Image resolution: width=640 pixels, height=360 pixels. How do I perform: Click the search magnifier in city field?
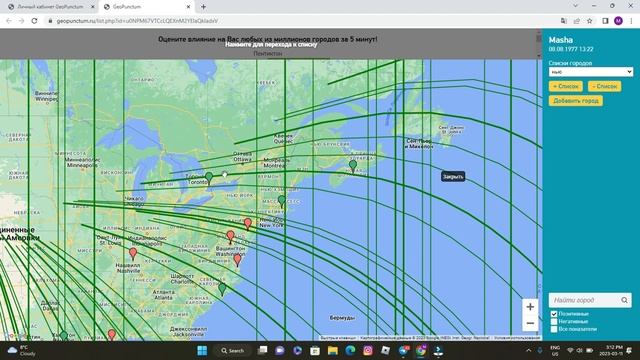point(624,300)
